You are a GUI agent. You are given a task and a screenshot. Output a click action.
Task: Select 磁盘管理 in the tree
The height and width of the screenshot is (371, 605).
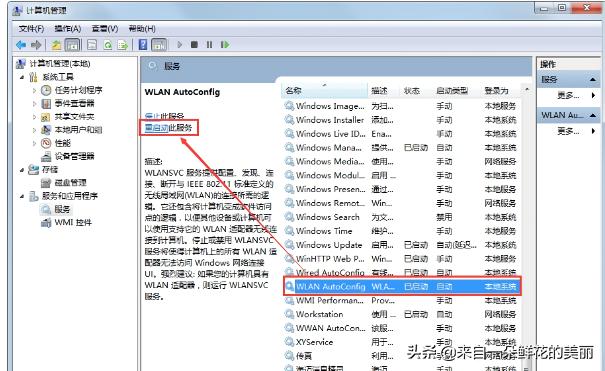pyautogui.click(x=71, y=182)
